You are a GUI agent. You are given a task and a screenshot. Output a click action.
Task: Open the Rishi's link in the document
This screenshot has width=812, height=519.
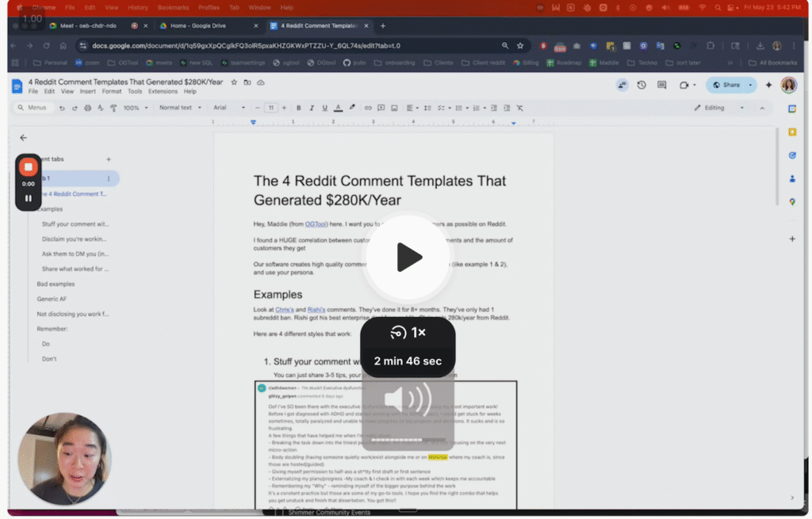click(316, 310)
